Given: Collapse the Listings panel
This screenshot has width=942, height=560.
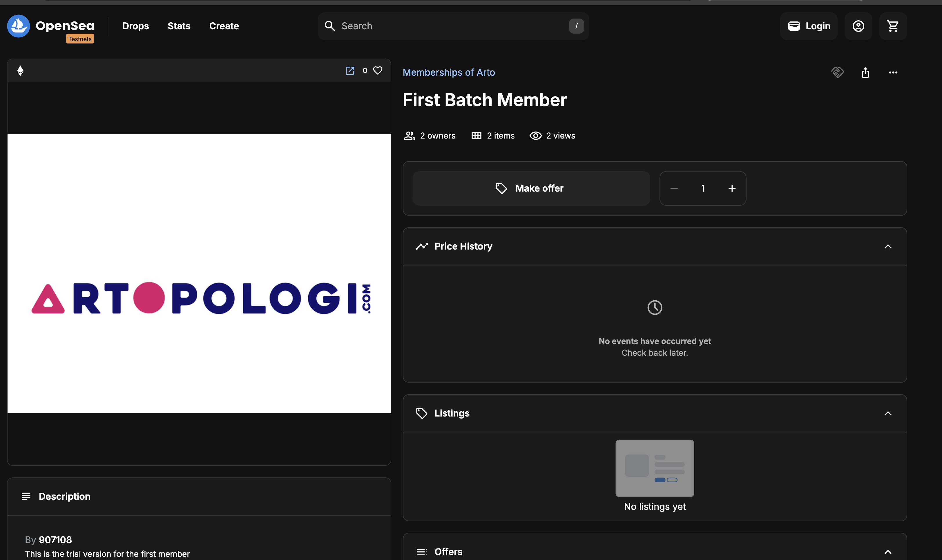Looking at the screenshot, I should 888,413.
